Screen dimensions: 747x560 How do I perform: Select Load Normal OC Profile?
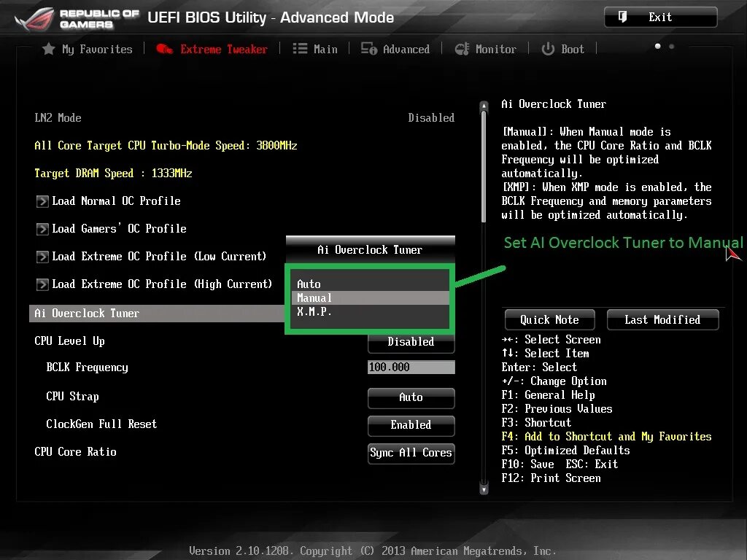(x=116, y=201)
